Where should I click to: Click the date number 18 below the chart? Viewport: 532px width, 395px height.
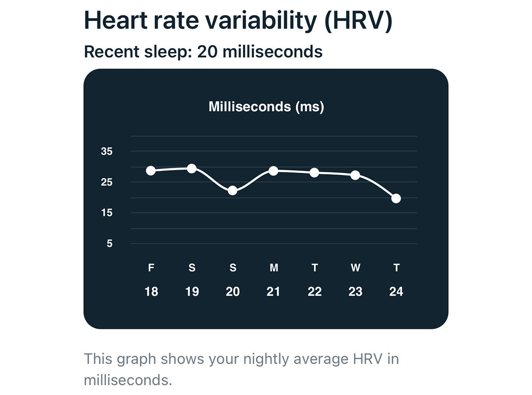(151, 292)
